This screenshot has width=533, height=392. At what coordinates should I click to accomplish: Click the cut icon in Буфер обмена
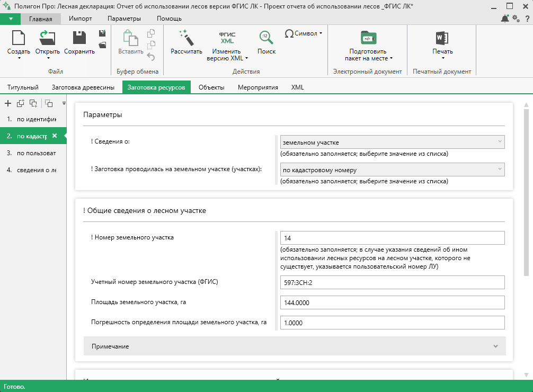pyautogui.click(x=151, y=45)
